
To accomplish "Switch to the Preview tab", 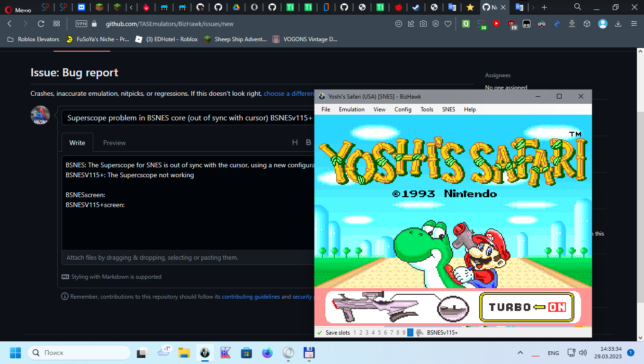I will click(114, 142).
